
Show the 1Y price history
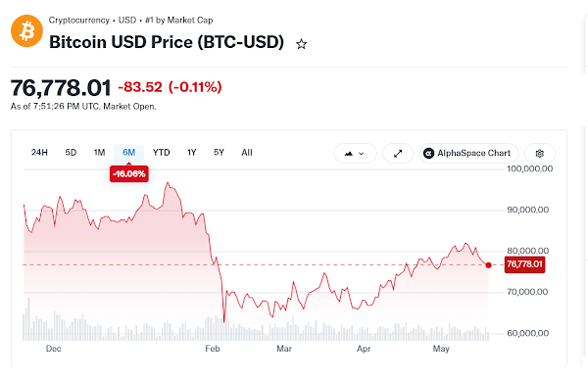(x=192, y=153)
